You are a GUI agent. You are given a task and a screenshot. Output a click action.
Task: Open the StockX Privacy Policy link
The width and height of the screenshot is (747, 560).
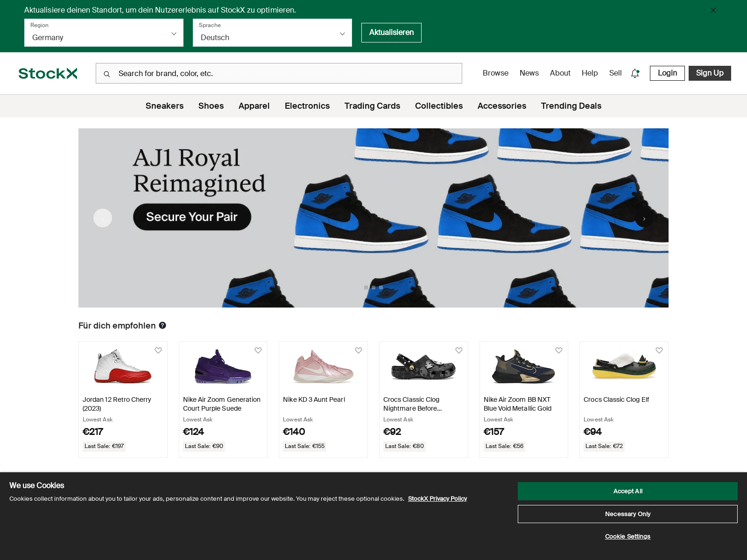tap(437, 499)
